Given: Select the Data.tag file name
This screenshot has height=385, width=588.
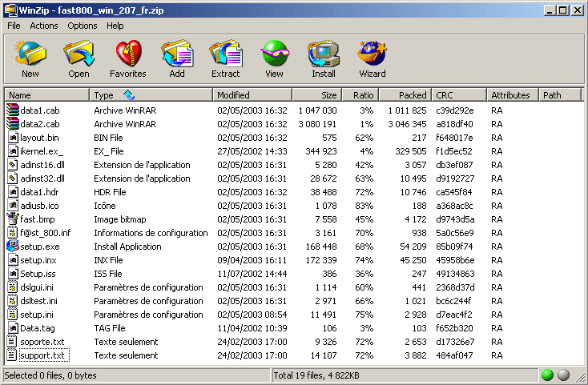Looking at the screenshot, I should (x=38, y=328).
